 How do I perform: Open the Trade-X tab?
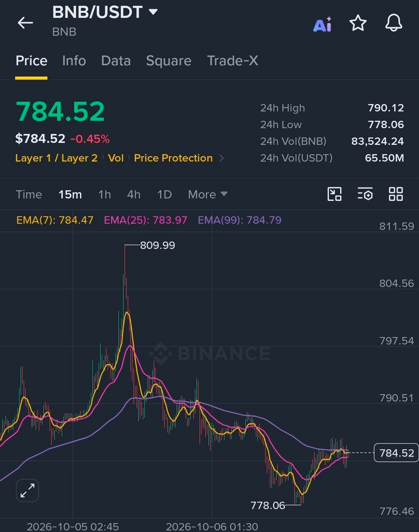233,61
